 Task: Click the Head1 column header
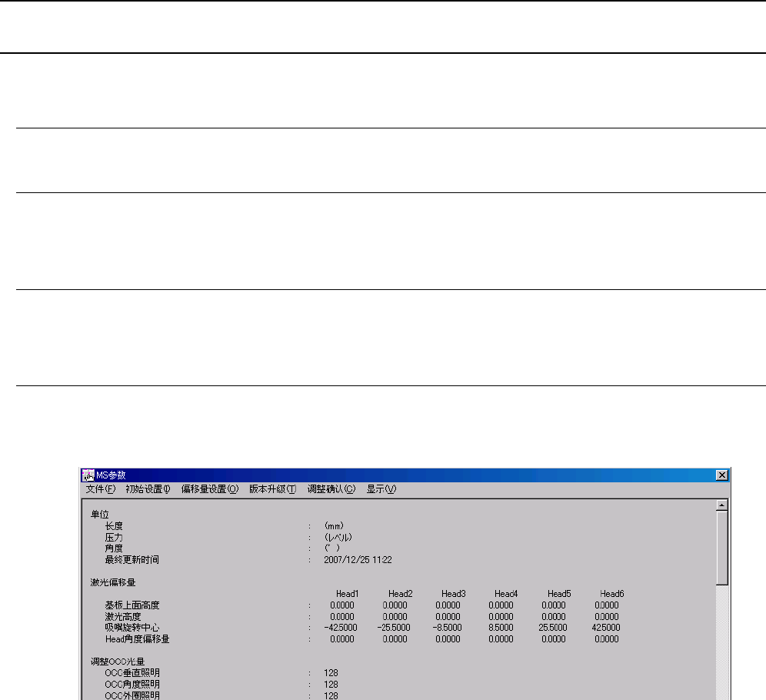pos(348,594)
